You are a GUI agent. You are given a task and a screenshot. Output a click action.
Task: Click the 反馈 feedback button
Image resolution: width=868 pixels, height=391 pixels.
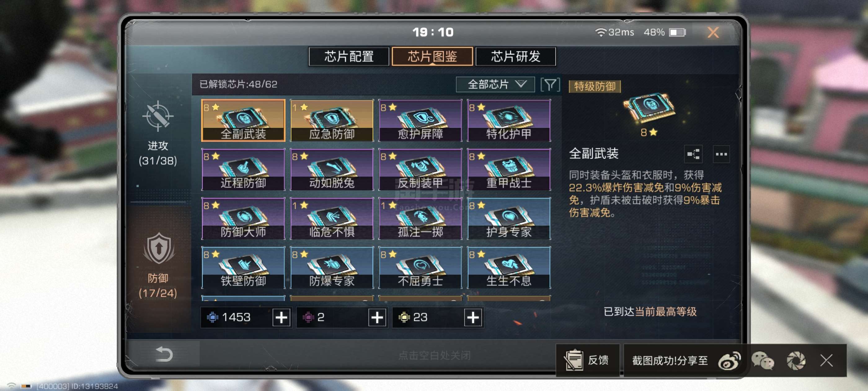[x=587, y=360]
